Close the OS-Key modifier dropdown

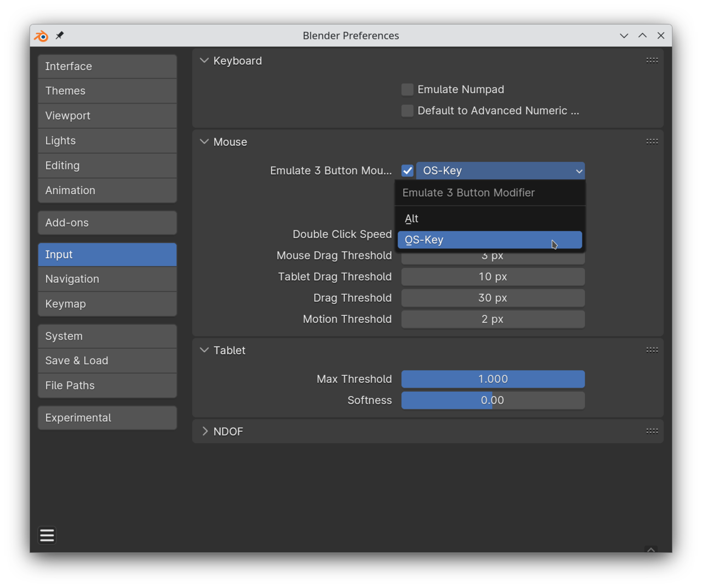click(501, 171)
